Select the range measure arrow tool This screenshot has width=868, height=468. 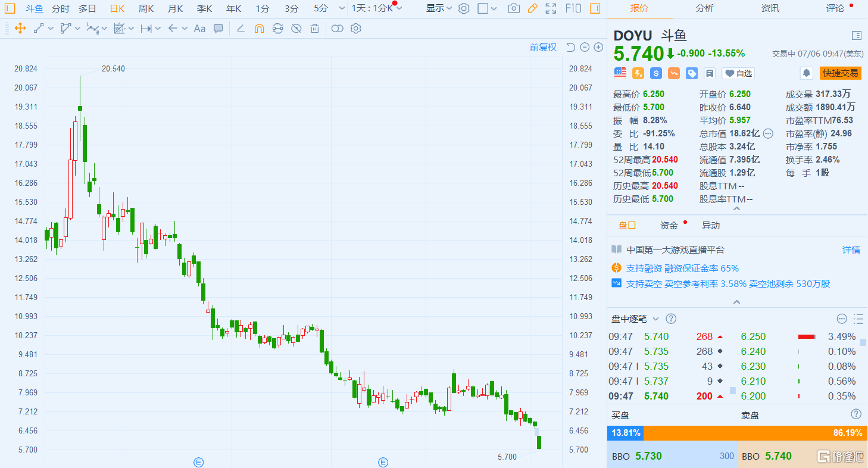point(146,28)
